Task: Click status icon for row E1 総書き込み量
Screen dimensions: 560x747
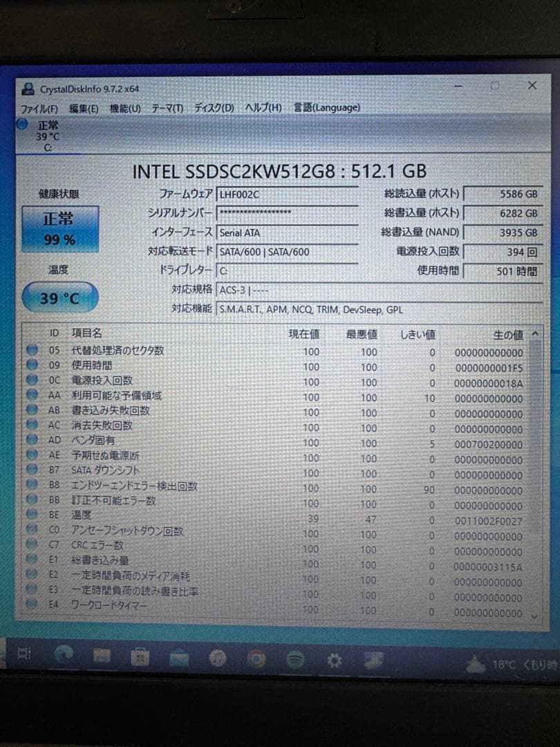Action: 32,558
